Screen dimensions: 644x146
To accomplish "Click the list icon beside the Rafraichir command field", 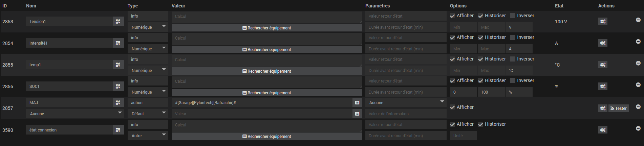I will (x=357, y=103).
